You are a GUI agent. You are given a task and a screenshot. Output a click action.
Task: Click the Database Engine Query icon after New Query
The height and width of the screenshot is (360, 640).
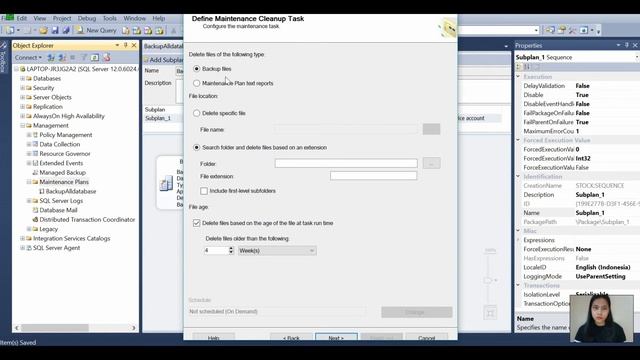point(126,31)
